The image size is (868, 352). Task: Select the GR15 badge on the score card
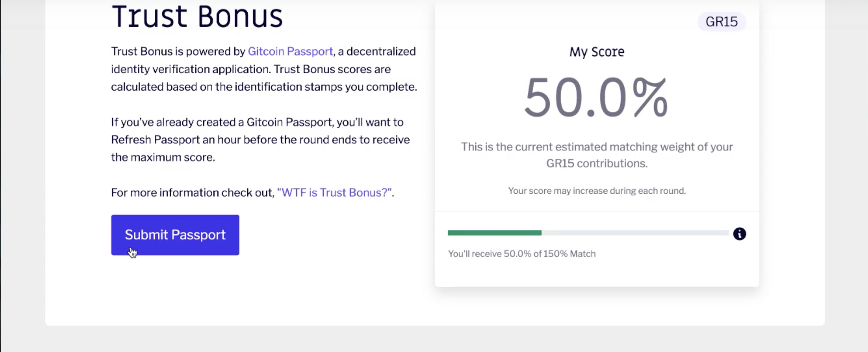coord(721,21)
